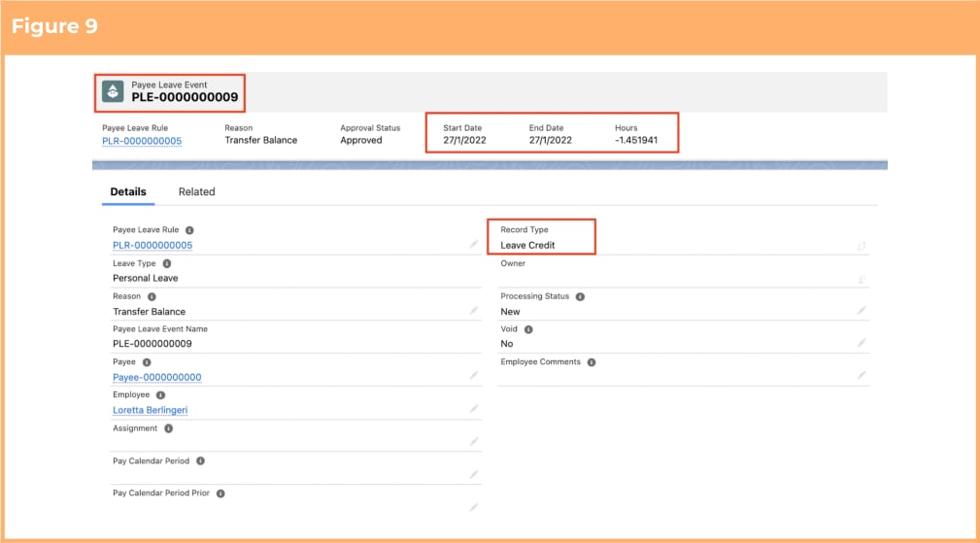Click the Hours value -1.451941
Screen dimensions: 980x543
(x=635, y=140)
